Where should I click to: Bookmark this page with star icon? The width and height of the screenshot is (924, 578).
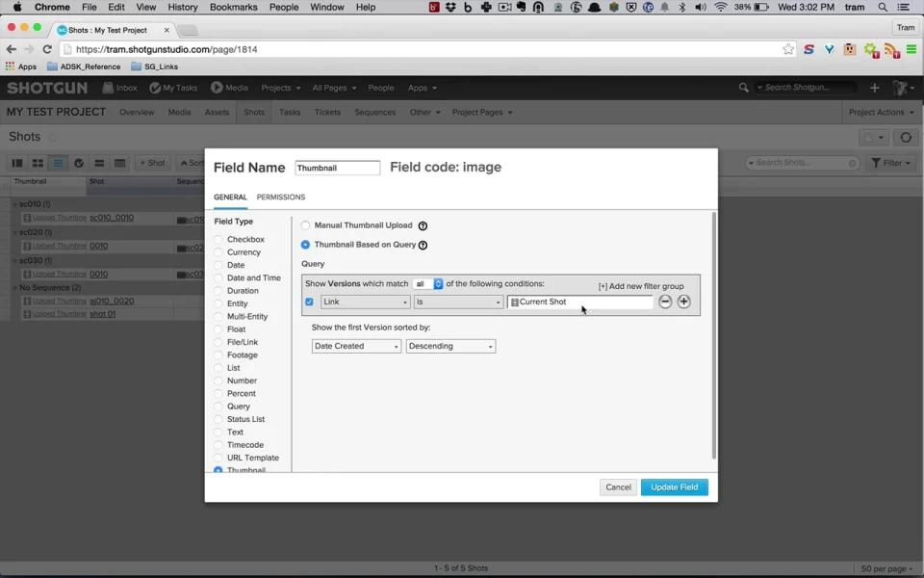[x=788, y=49]
